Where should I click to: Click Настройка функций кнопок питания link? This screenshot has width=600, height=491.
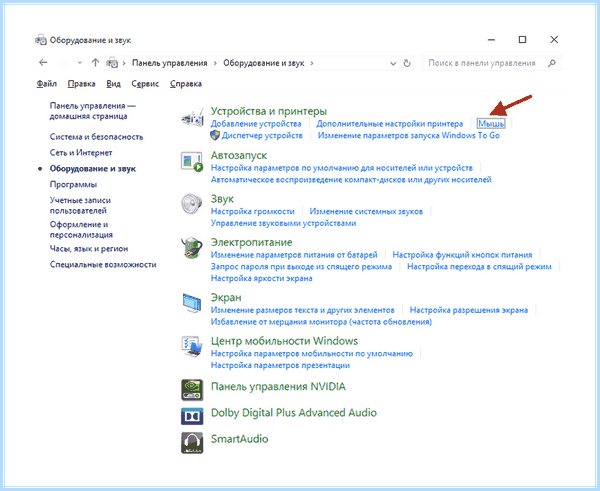click(x=462, y=255)
